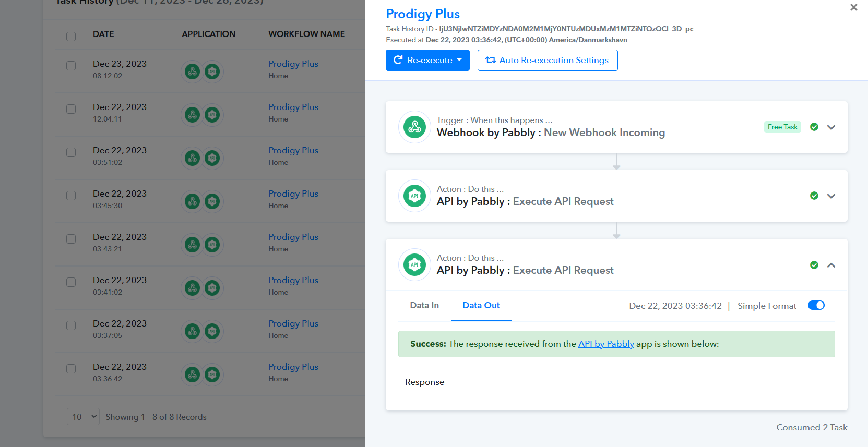The image size is (868, 447).
Task: Open Prodigy Plus workflow from Dec 23 row
Action: click(293, 64)
